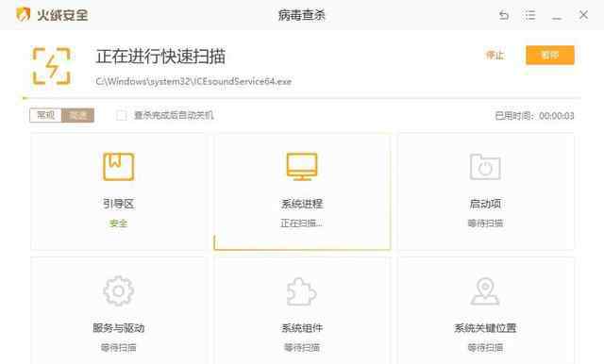The image size is (604, 364).
Task: Click the 系统组件 label
Action: coord(302,328)
